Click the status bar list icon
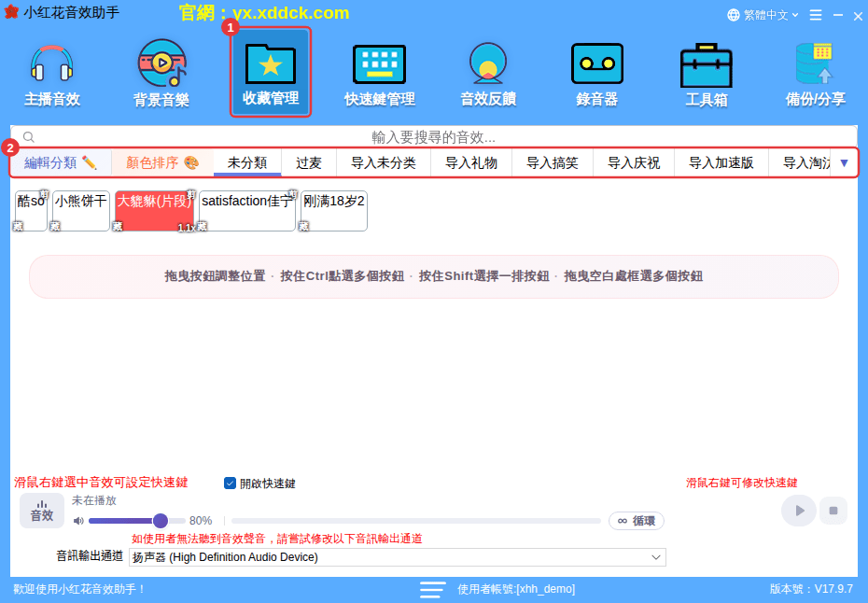Image resolution: width=868 pixels, height=603 pixels. [x=432, y=589]
